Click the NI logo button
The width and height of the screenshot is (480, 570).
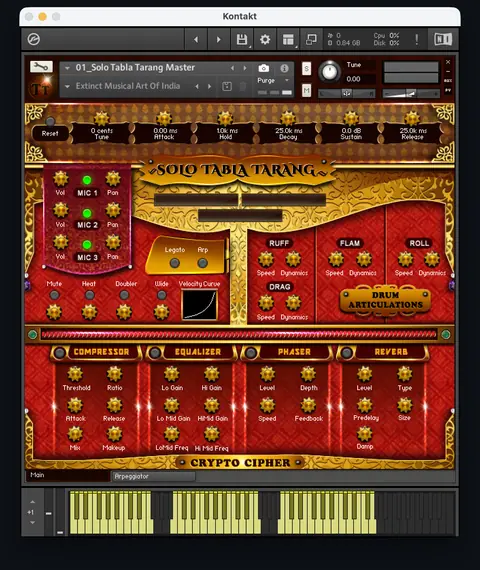[443, 39]
